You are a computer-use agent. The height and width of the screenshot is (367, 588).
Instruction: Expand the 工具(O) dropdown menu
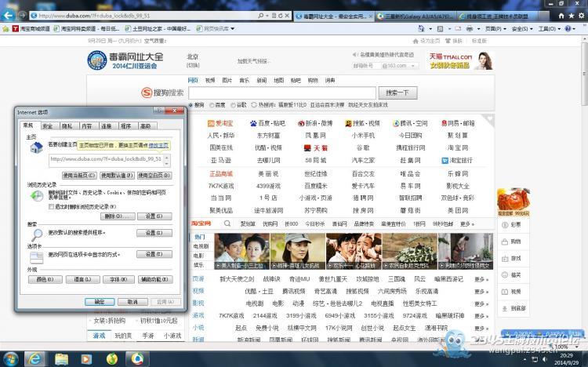551,28
